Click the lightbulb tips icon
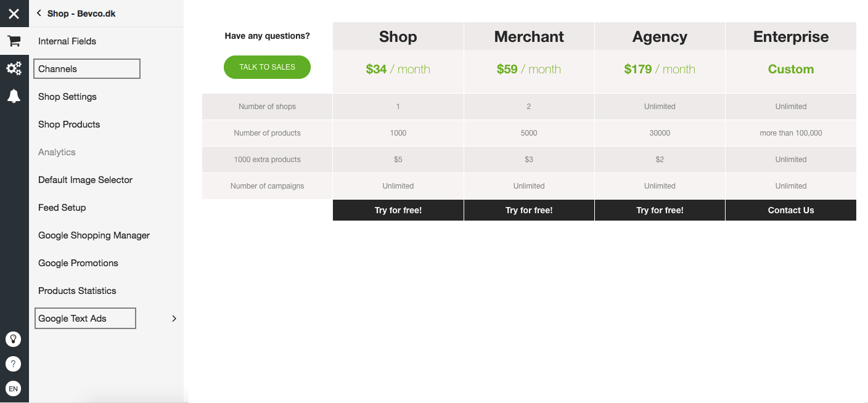Image resolution: width=868 pixels, height=403 pixels. click(13, 339)
